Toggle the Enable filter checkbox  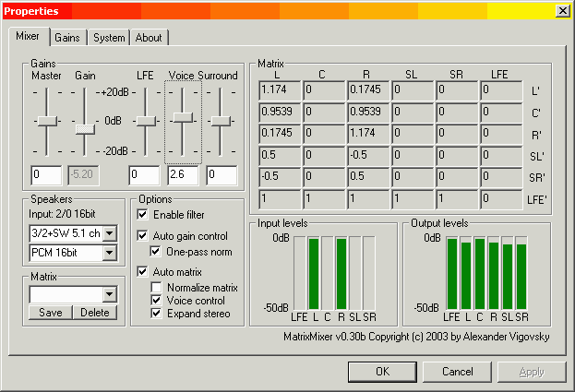point(143,214)
